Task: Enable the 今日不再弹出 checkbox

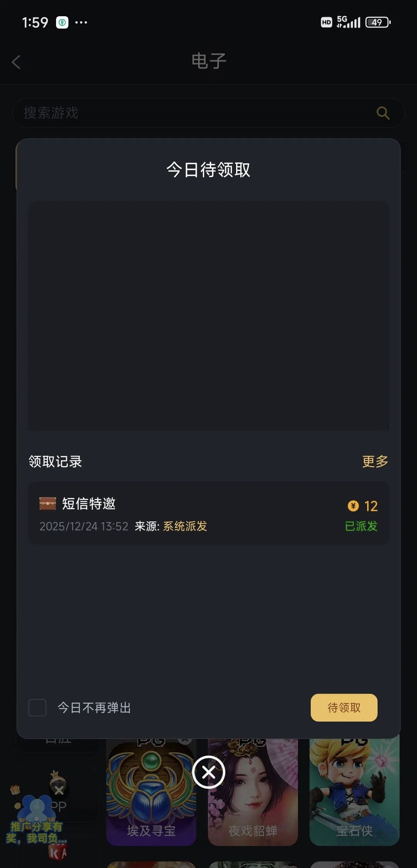Action: [x=37, y=708]
